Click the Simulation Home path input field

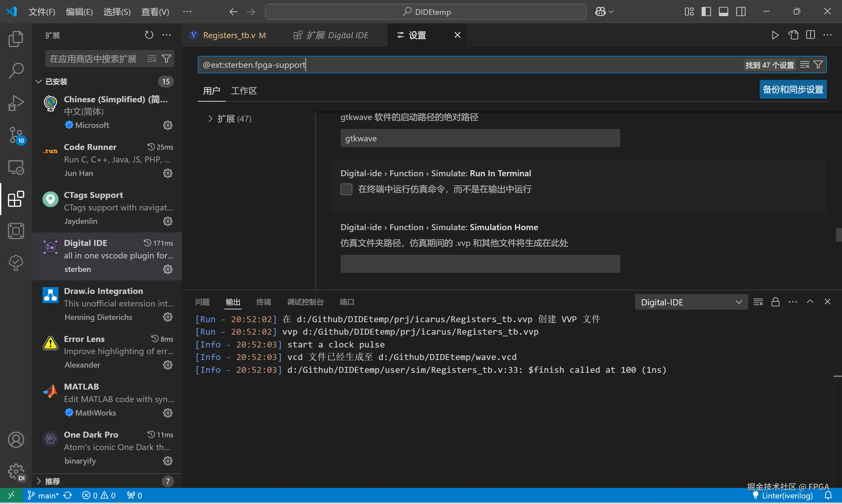pos(480,264)
